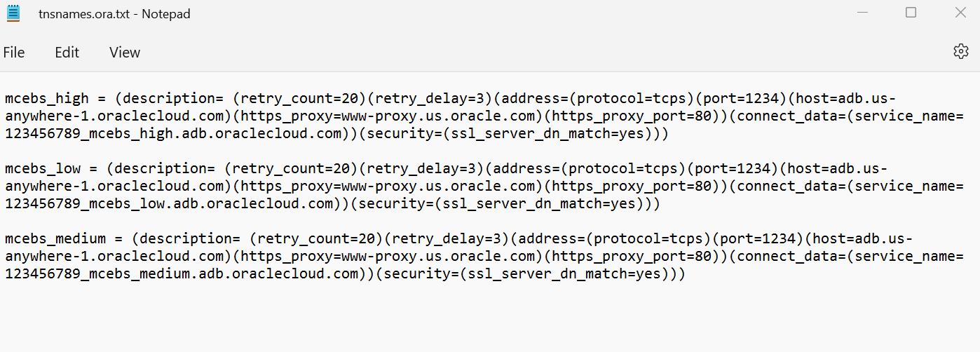Image resolution: width=980 pixels, height=352 pixels.
Task: Close the tnsnames.ora.txt Notepad window
Action: [x=960, y=13]
